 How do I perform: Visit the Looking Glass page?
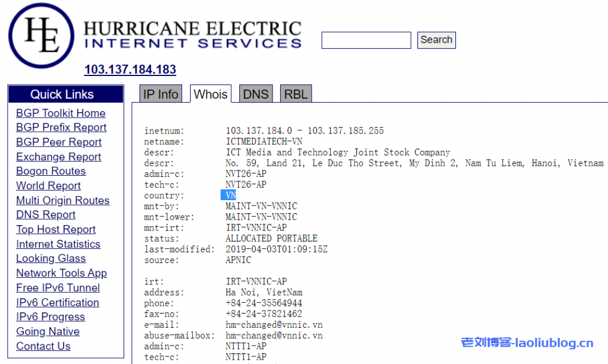click(x=50, y=258)
